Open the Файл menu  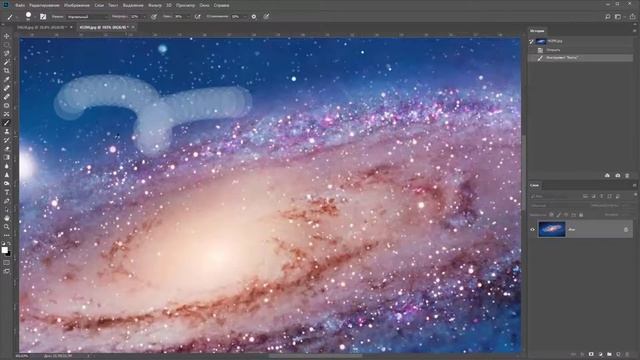(20, 5)
